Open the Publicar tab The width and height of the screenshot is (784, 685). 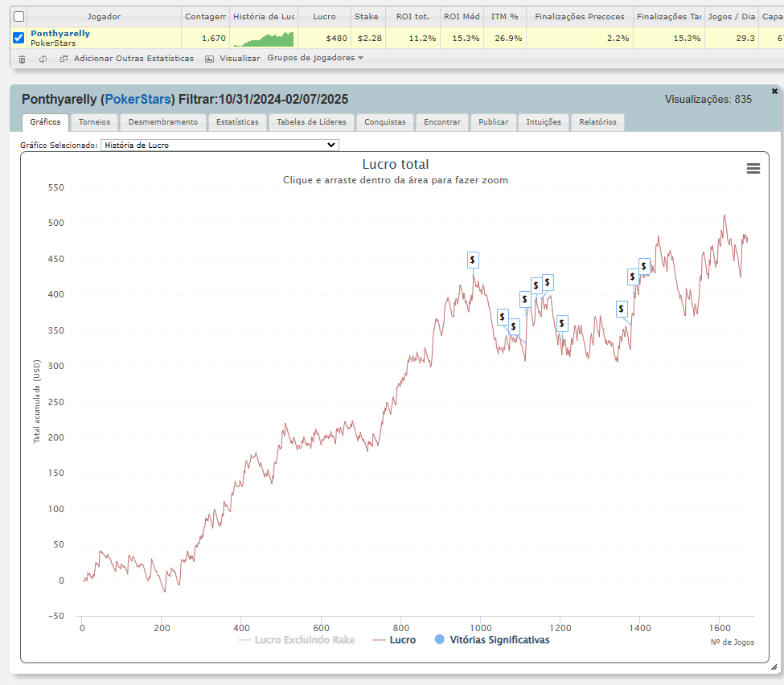click(494, 122)
